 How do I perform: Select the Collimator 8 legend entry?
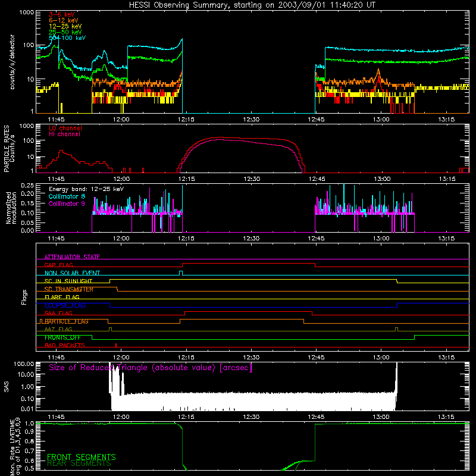tap(67, 196)
